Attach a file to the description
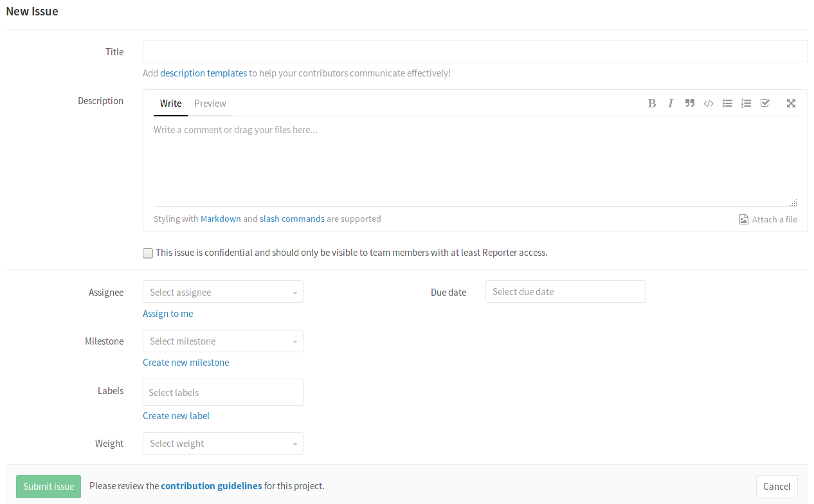This screenshot has height=504, width=814. (768, 219)
